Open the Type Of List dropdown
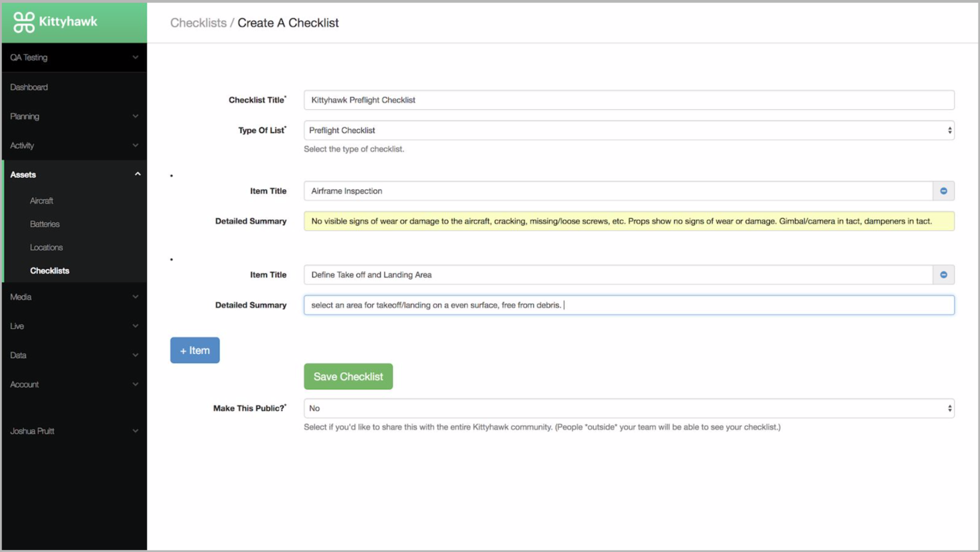This screenshot has height=552, width=980. point(950,130)
